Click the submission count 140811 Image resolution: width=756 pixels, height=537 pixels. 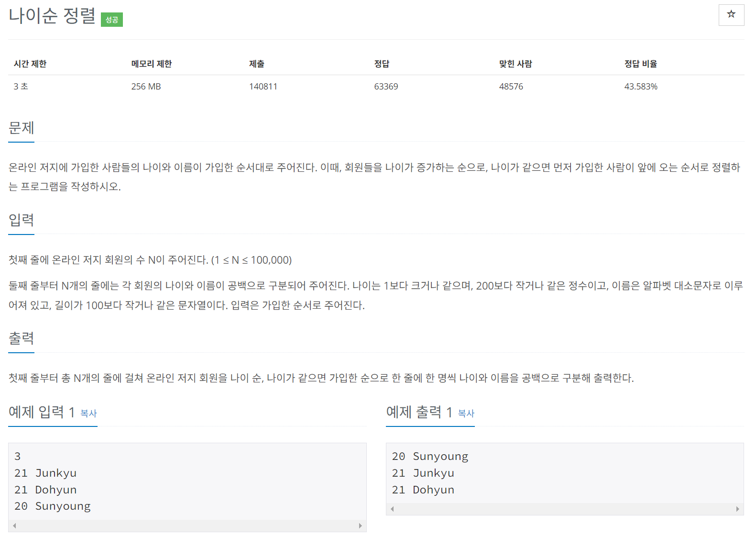263,87
